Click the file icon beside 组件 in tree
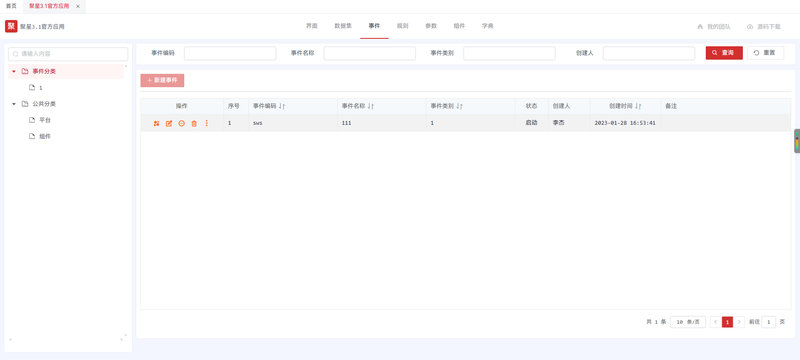This screenshot has height=360, width=800. 32,137
